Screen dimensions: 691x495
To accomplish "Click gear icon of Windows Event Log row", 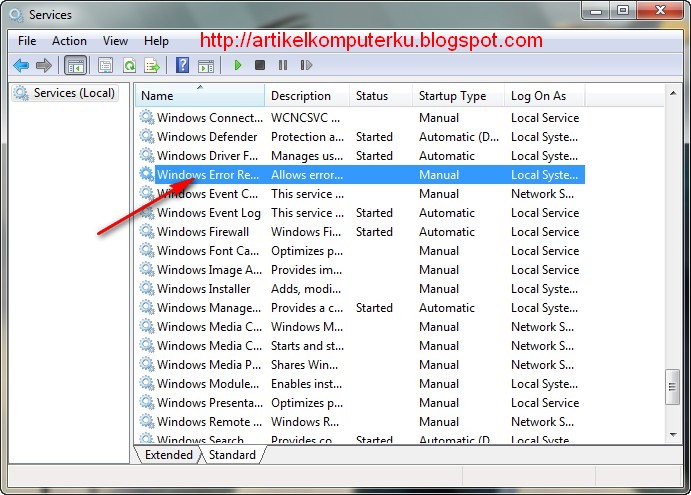I will click(x=147, y=212).
